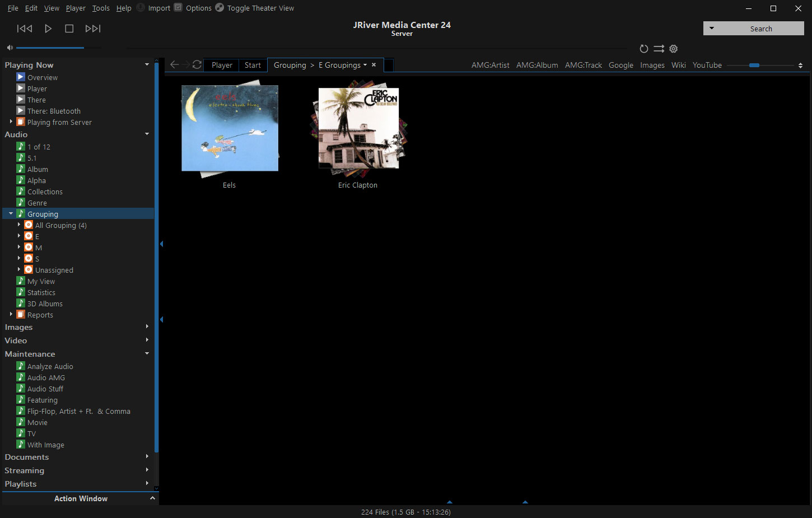Close the Grouping tab

(374, 65)
